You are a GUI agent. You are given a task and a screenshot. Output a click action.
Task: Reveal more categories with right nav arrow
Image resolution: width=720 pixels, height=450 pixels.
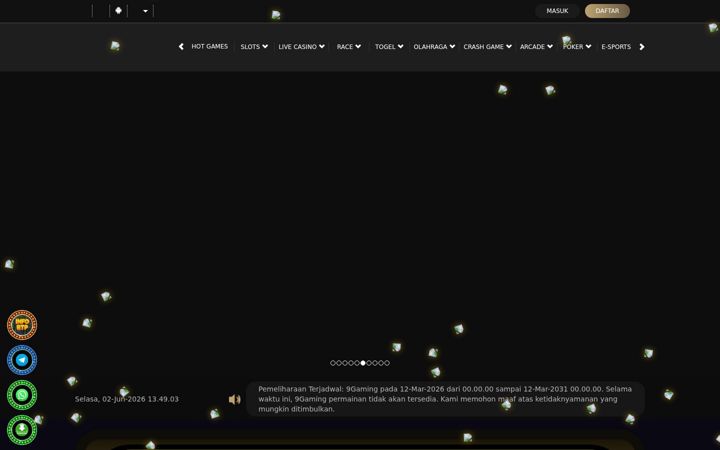642,46
